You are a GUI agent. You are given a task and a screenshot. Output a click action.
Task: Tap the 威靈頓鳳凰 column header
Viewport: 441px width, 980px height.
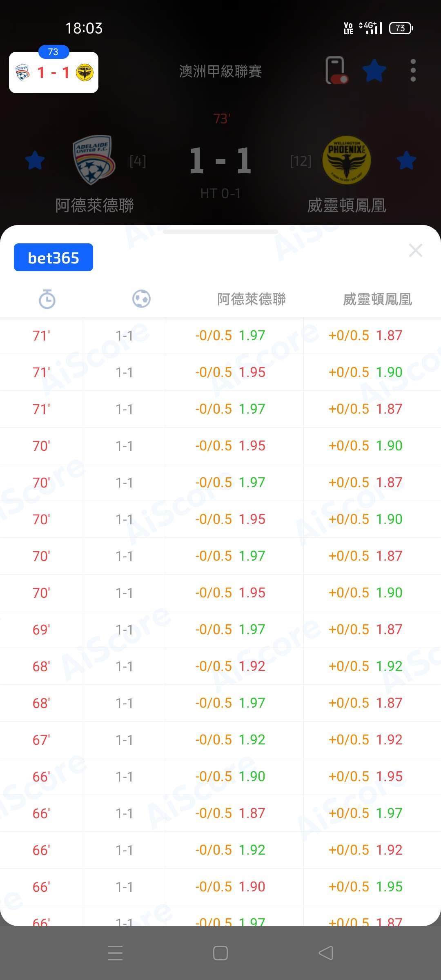[377, 299]
